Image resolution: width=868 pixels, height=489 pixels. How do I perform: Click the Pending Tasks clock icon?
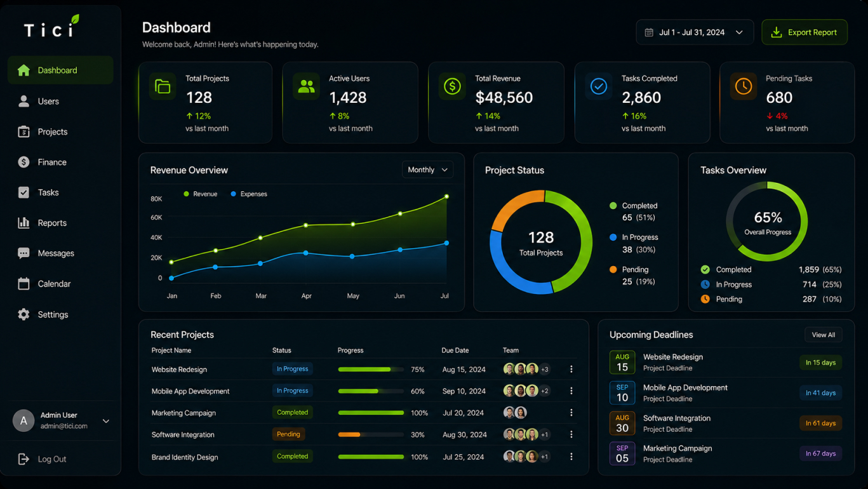744,86
